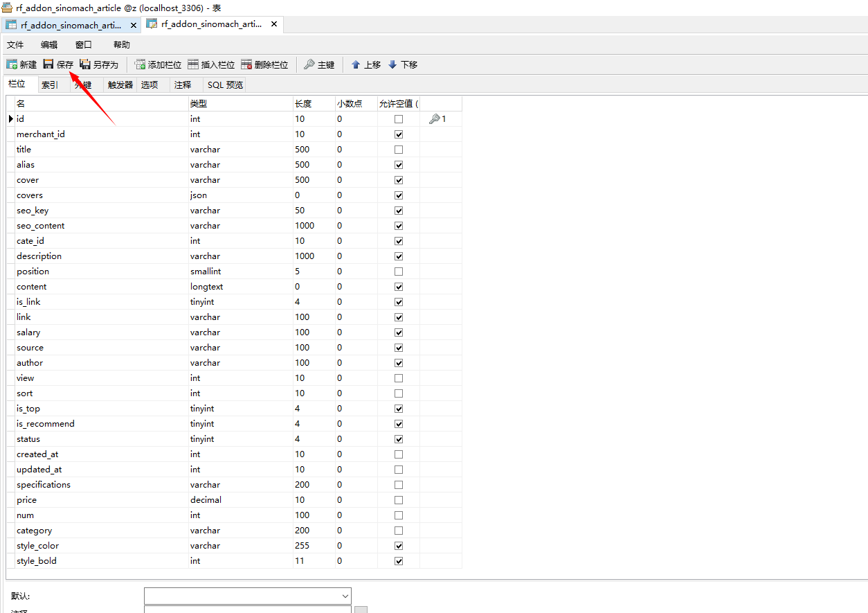The height and width of the screenshot is (613, 868).
Task: Select the cate_id field name
Action: coord(102,241)
